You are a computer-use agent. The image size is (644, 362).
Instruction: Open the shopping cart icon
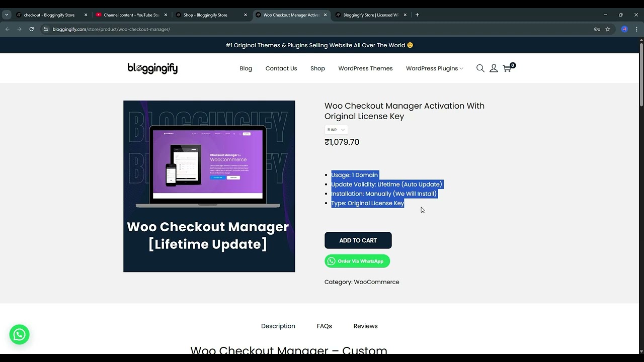[508, 67]
